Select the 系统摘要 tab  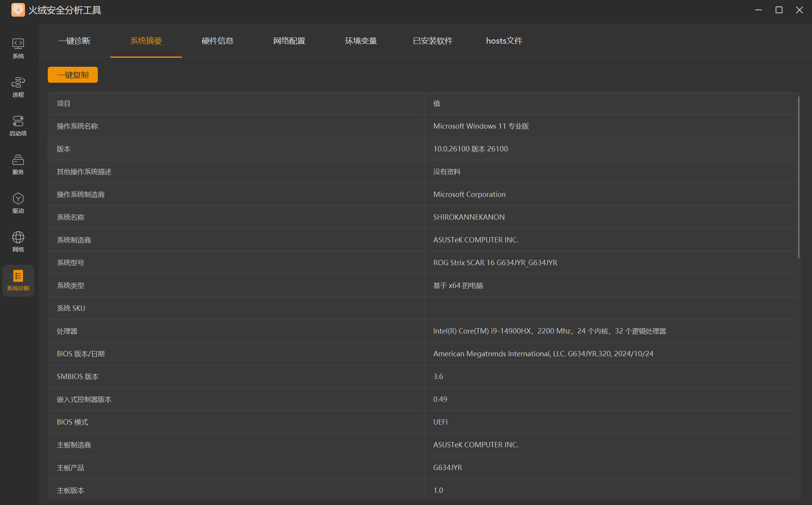[146, 41]
